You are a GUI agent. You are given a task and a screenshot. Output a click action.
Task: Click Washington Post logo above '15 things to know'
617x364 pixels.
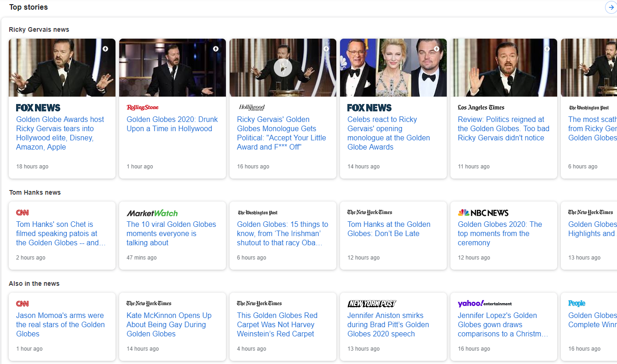pos(258,213)
